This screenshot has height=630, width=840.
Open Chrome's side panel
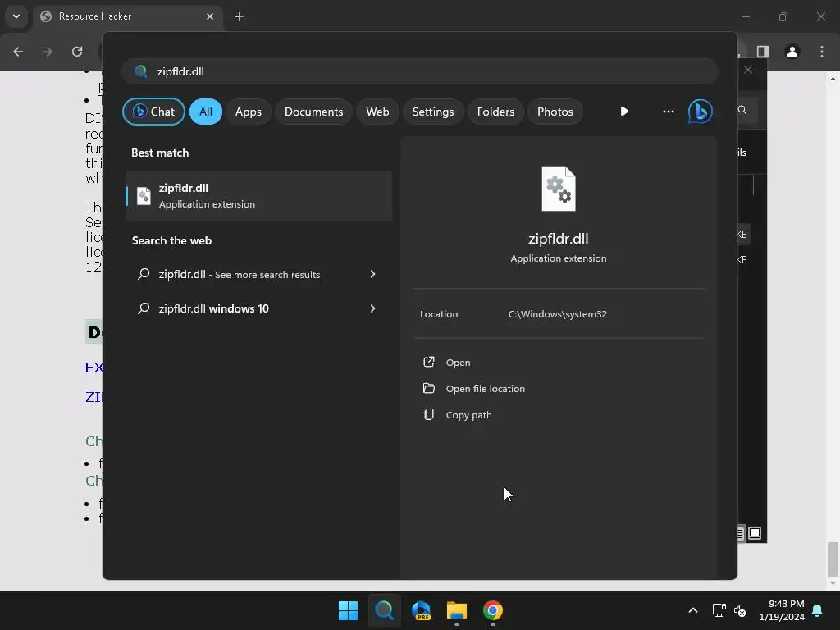click(763, 52)
